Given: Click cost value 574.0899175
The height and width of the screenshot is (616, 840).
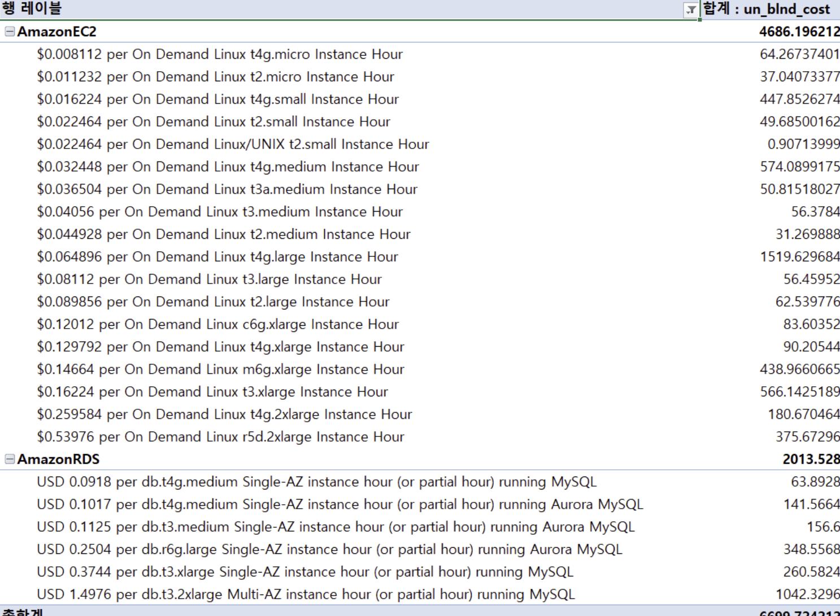Looking at the screenshot, I should tap(800, 167).
